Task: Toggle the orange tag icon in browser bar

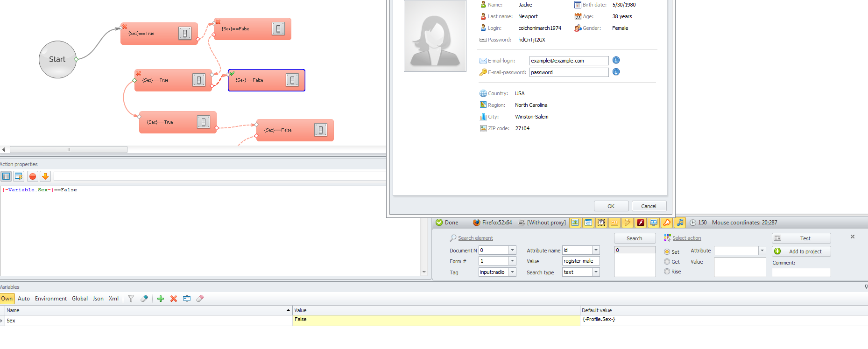Action: [x=667, y=223]
